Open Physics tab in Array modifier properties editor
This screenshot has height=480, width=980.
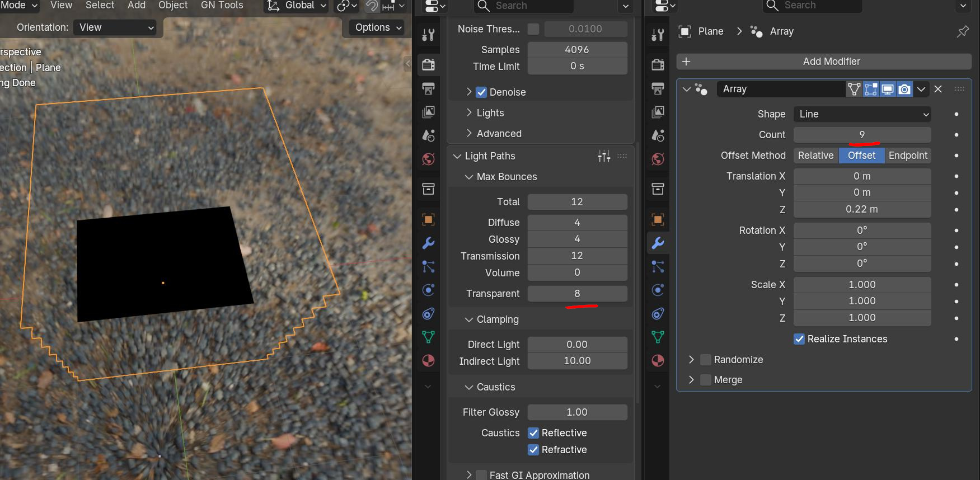(658, 290)
